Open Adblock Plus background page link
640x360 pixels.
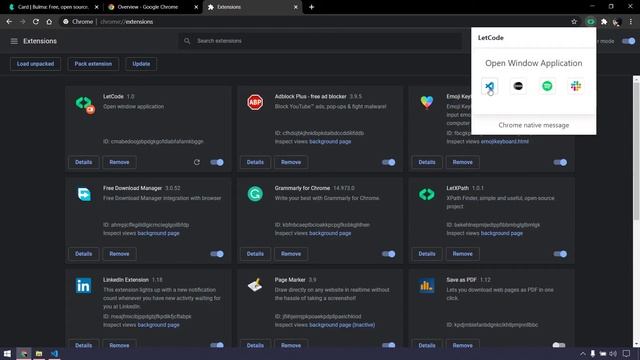click(330, 141)
